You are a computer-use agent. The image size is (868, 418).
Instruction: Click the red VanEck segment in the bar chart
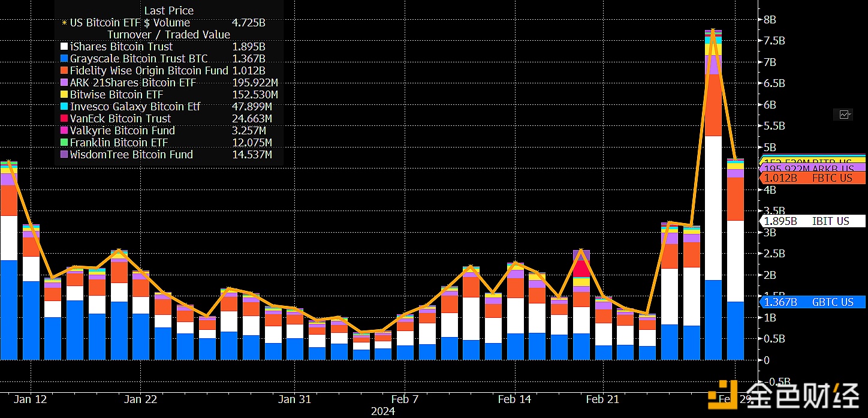click(581, 268)
